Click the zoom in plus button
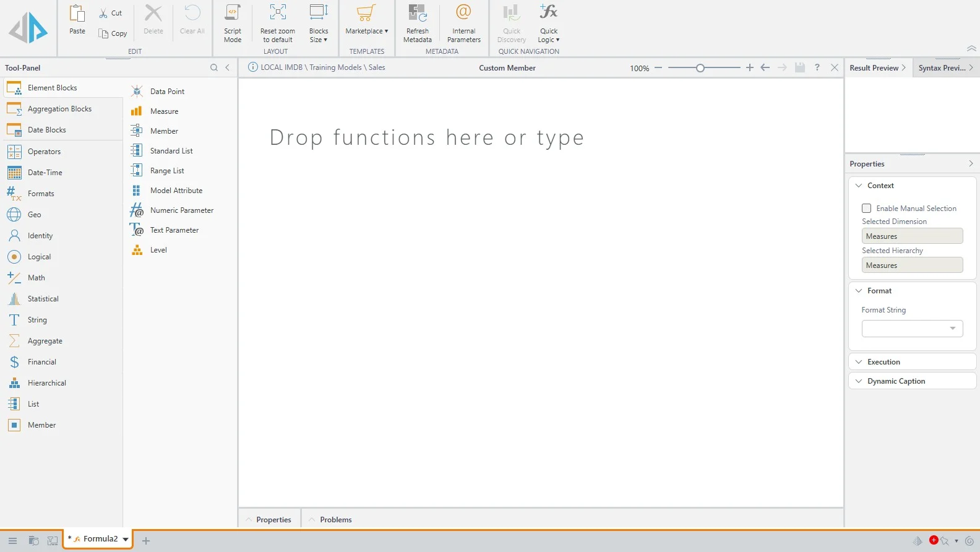The height and width of the screenshot is (552, 980). pyautogui.click(x=750, y=67)
